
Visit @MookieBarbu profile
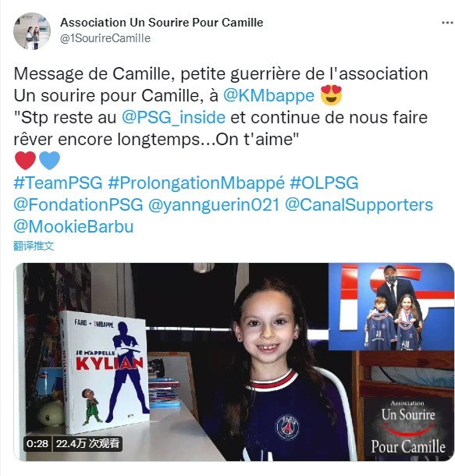pos(73,227)
